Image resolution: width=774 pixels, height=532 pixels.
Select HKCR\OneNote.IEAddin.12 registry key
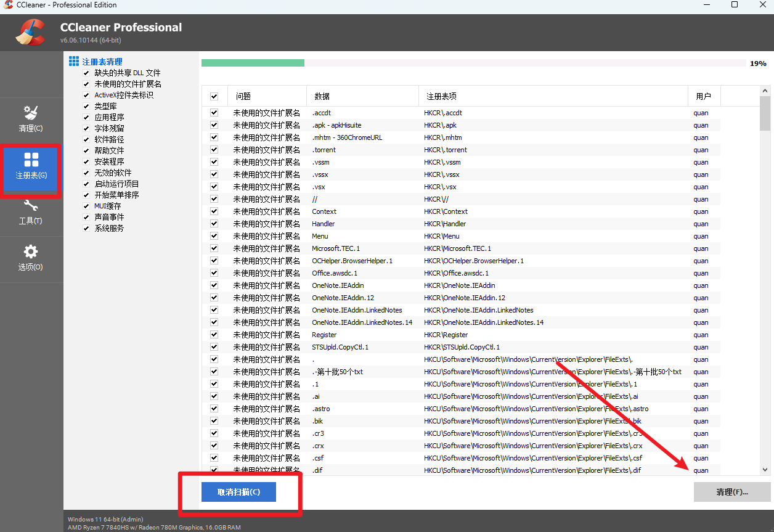pos(465,298)
